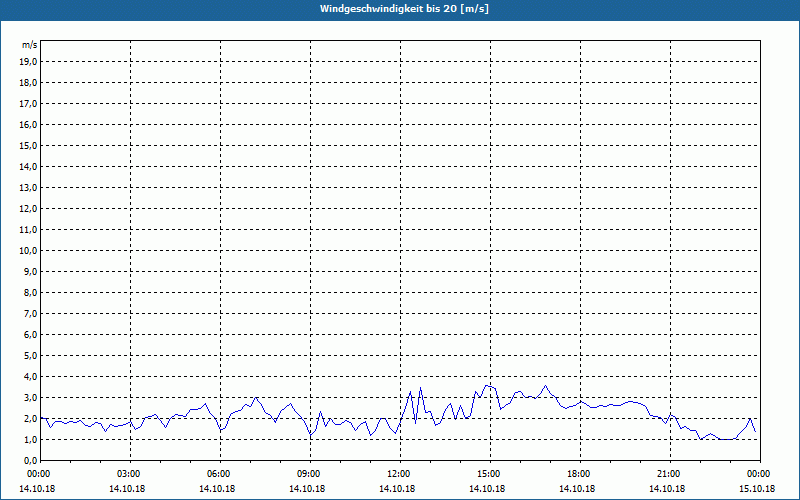Select the 19,0 y-axis label
800x500 pixels.
[x=29, y=61]
